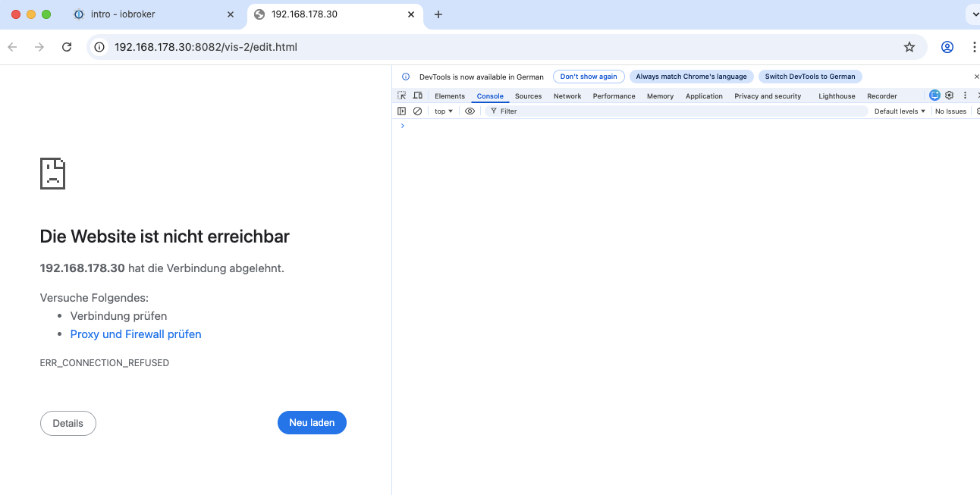Screen dimensions: 980x495
Task: Open the DevTools settings gear
Action: click(949, 96)
